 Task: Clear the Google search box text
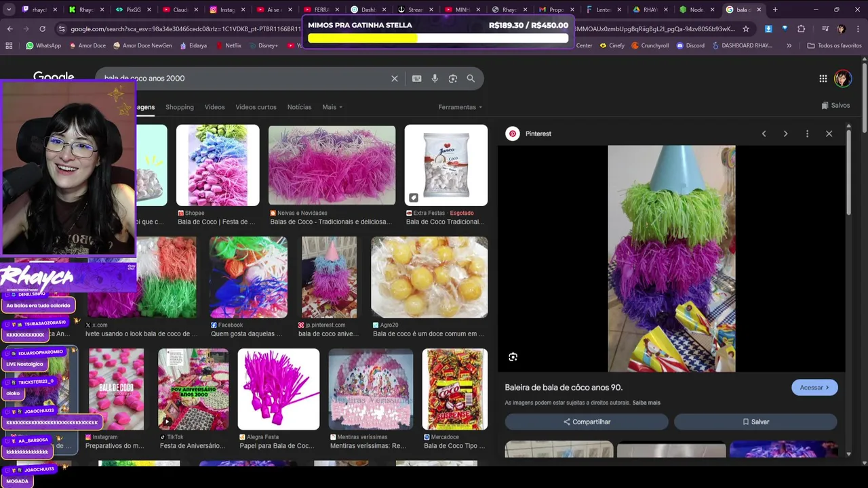tap(395, 79)
